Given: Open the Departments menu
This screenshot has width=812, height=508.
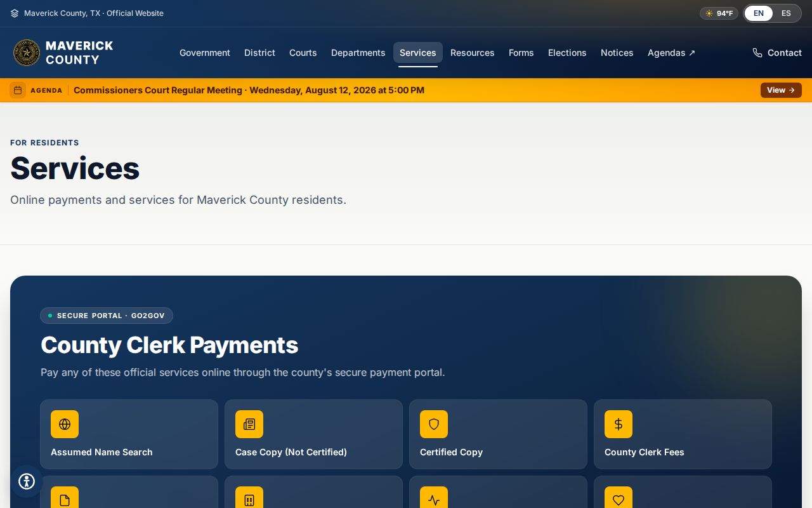Looking at the screenshot, I should click(358, 53).
